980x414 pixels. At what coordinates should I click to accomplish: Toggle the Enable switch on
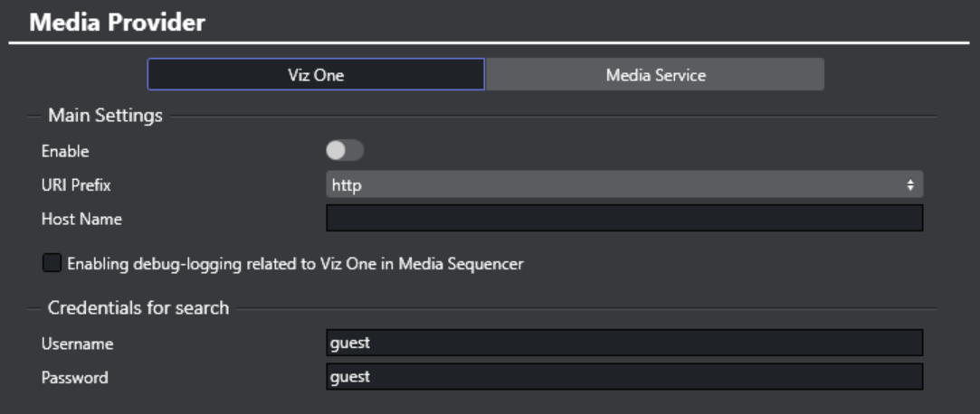click(345, 151)
